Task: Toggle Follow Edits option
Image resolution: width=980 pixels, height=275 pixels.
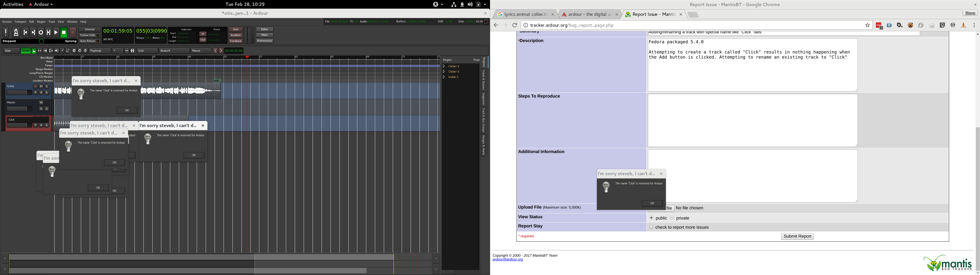Action: [x=89, y=35]
